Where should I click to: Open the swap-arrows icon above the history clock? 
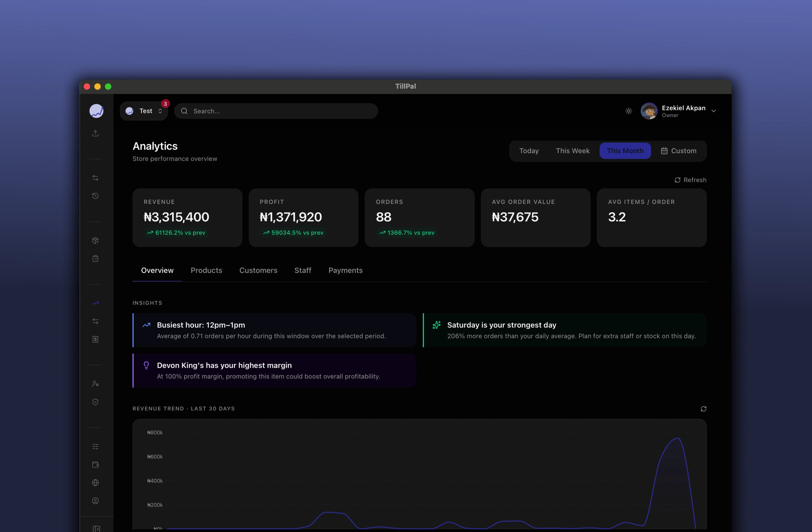[x=96, y=178]
